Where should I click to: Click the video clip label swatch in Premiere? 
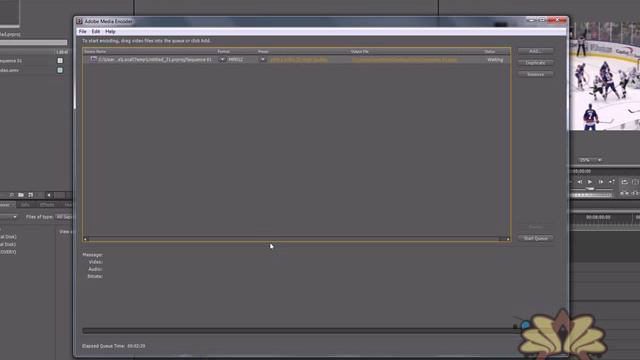[60, 70]
